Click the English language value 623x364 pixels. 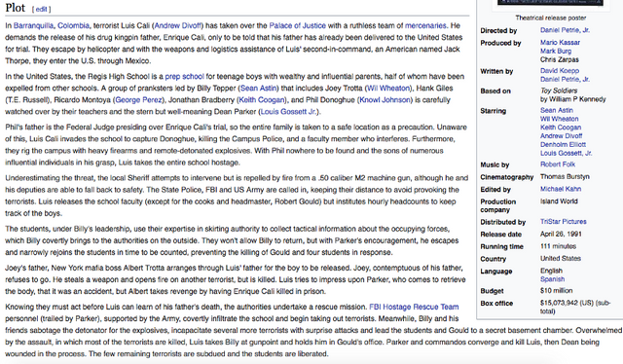click(551, 271)
